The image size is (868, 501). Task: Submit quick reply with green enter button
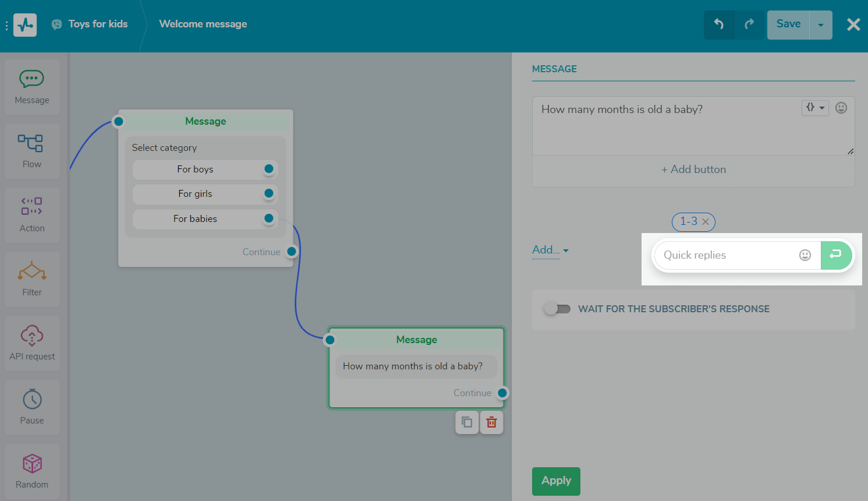[836, 255]
